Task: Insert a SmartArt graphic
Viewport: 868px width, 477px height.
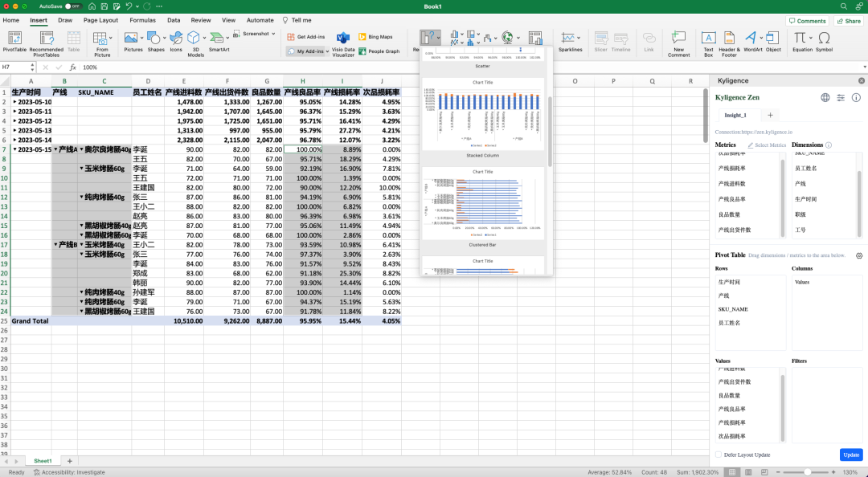Action: coord(219,42)
